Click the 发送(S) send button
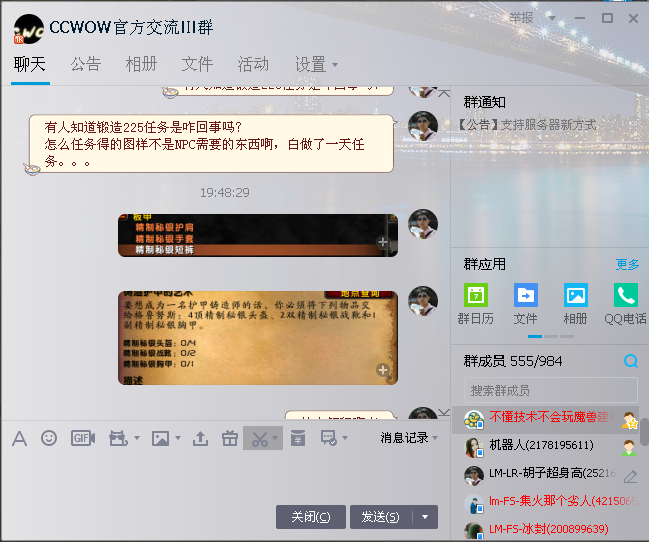This screenshot has height=542, width=649. [381, 517]
